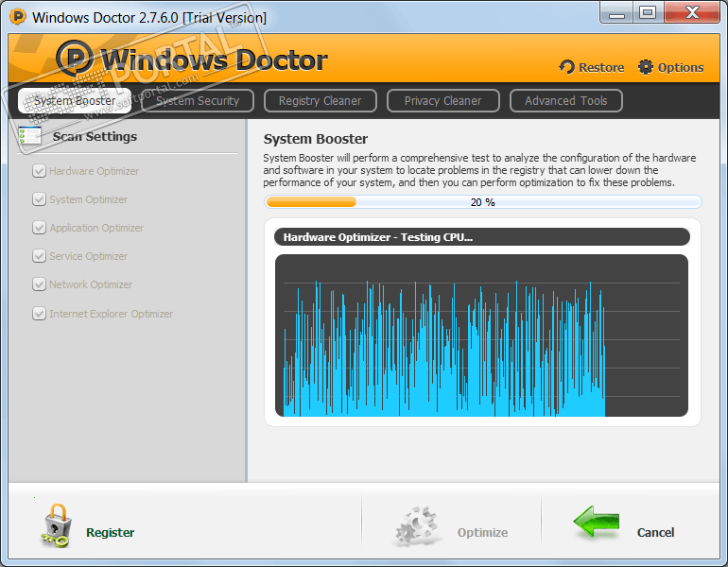The image size is (728, 567).
Task: Click the Windows Doctor logo icon in header
Action: [75, 59]
